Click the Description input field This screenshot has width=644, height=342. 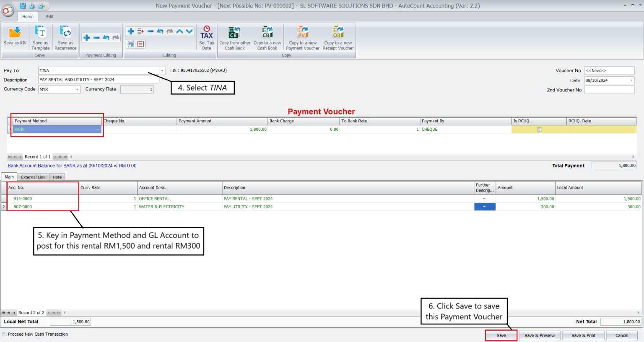(x=99, y=80)
